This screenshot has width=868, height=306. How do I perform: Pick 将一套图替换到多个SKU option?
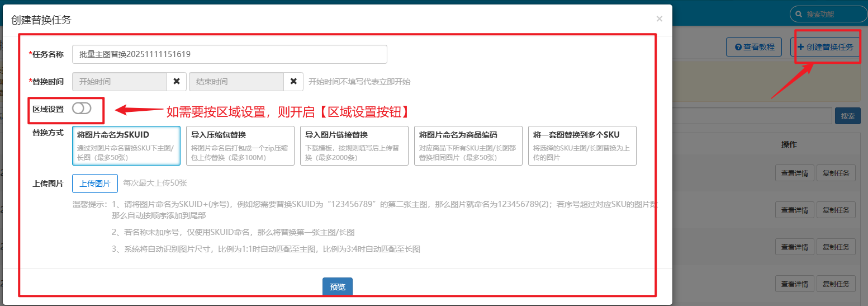click(x=582, y=145)
